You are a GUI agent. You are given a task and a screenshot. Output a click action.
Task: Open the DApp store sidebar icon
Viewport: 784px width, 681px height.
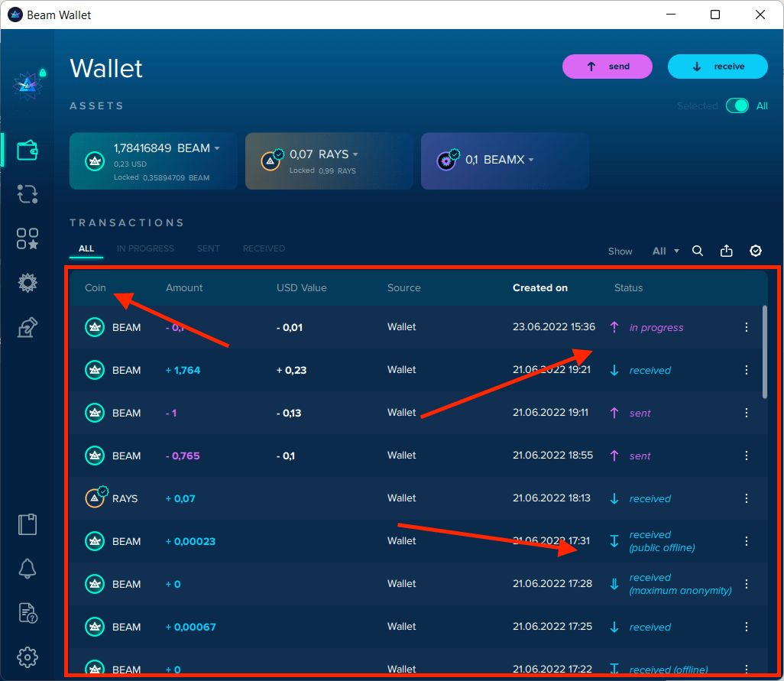pyautogui.click(x=28, y=238)
